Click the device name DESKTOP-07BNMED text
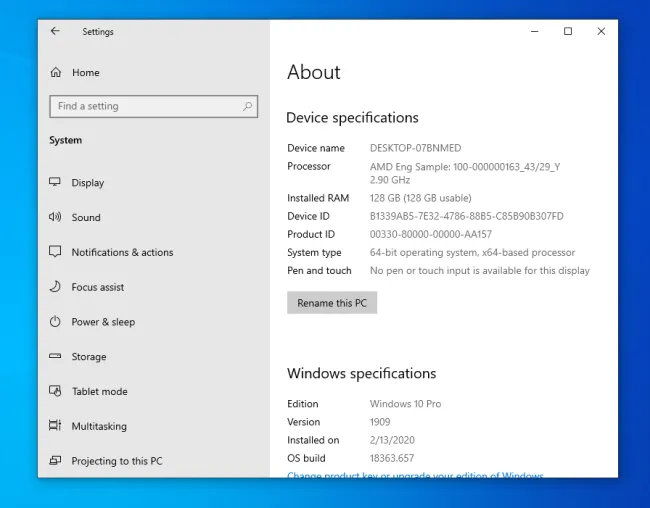Screen dimensions: 650x508 point(413,148)
